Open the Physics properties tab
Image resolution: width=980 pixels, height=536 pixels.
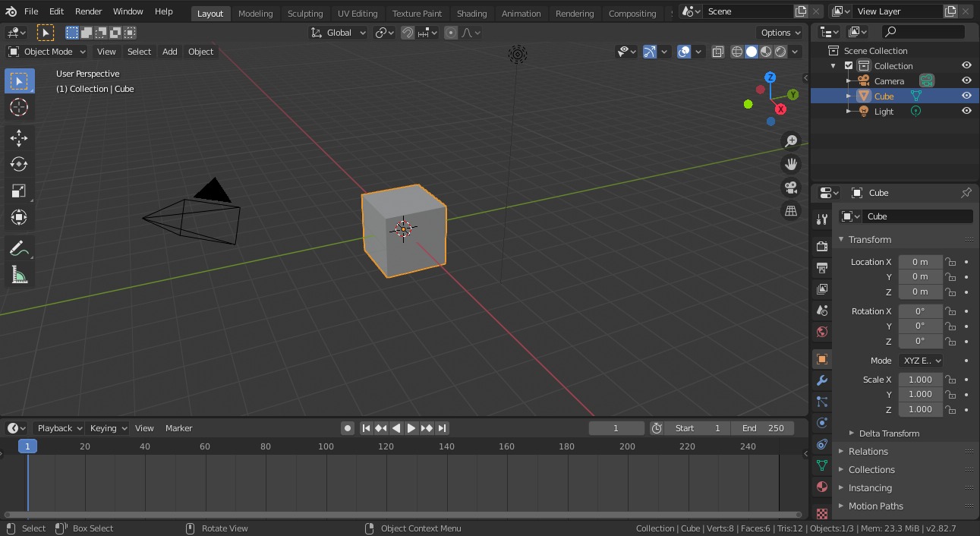[821, 423]
